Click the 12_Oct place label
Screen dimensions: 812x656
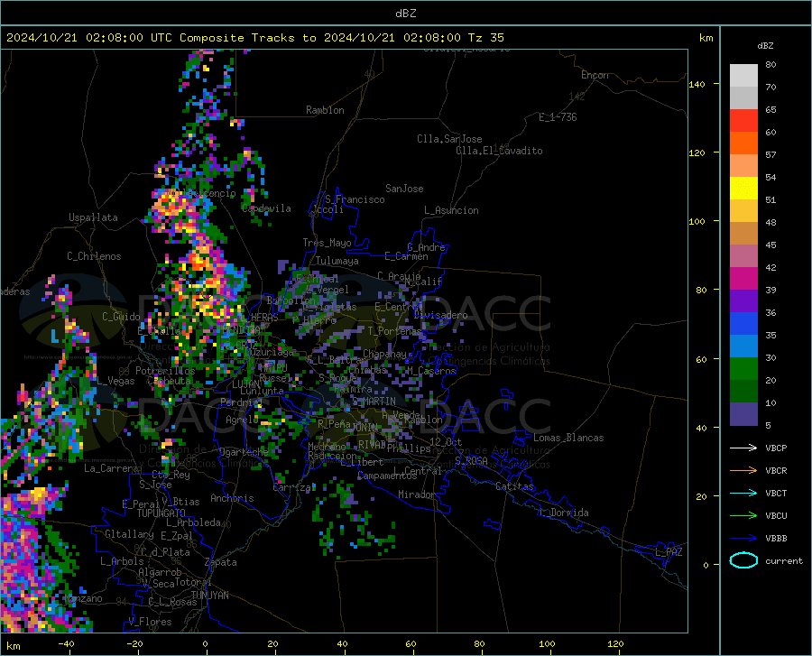(446, 441)
